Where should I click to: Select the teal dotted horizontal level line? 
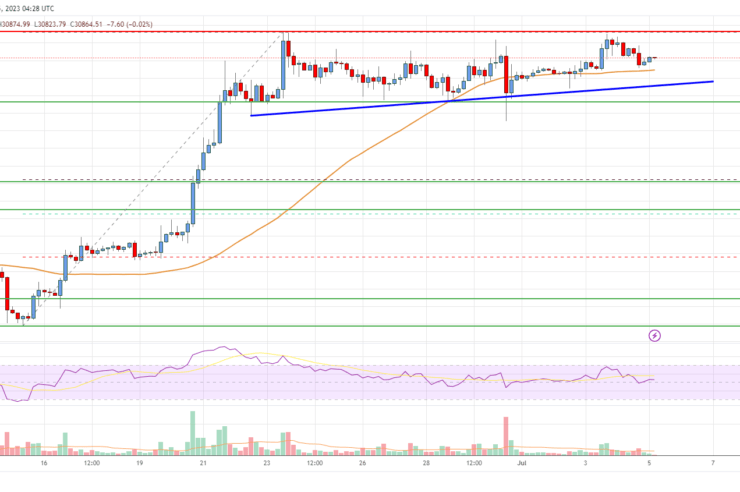click(x=380, y=214)
